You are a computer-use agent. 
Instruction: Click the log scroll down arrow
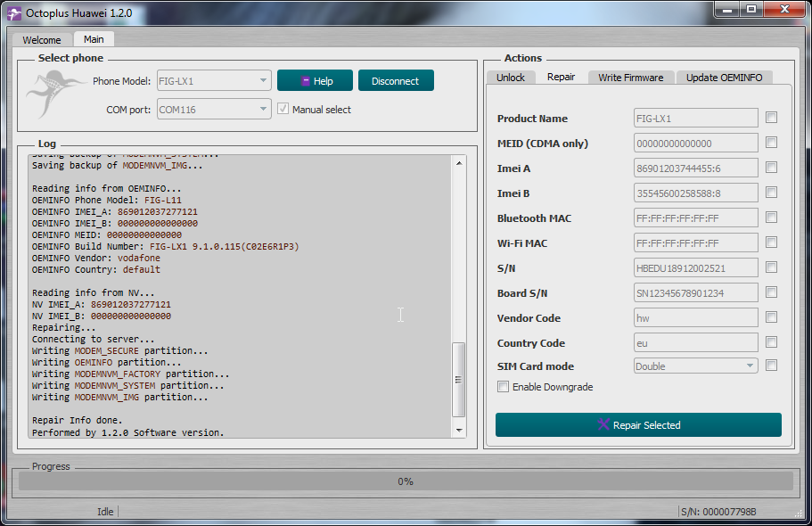click(x=459, y=430)
